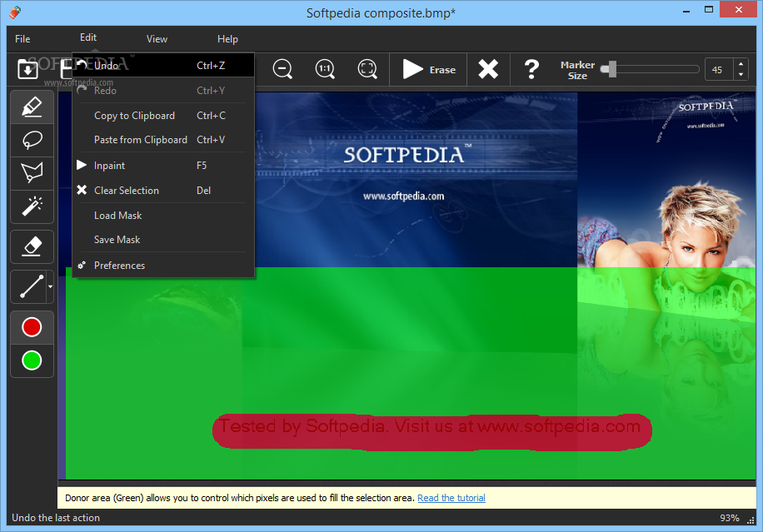Open the Read the tutorial link
Image resolution: width=763 pixels, height=532 pixels.
coord(451,498)
